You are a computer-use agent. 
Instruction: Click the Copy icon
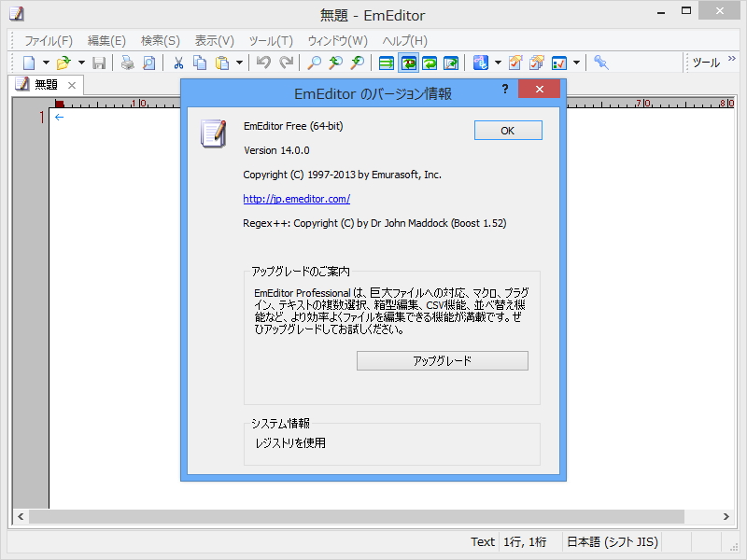pyautogui.click(x=198, y=63)
